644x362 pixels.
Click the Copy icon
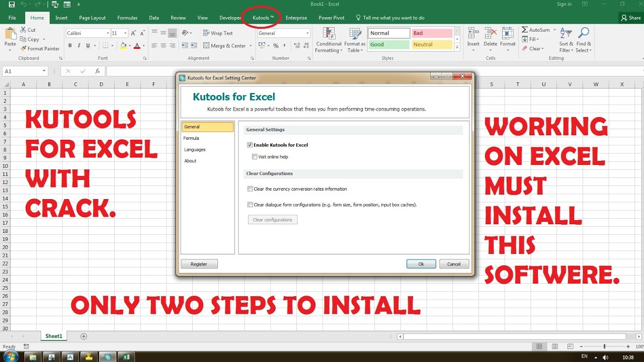coord(24,39)
